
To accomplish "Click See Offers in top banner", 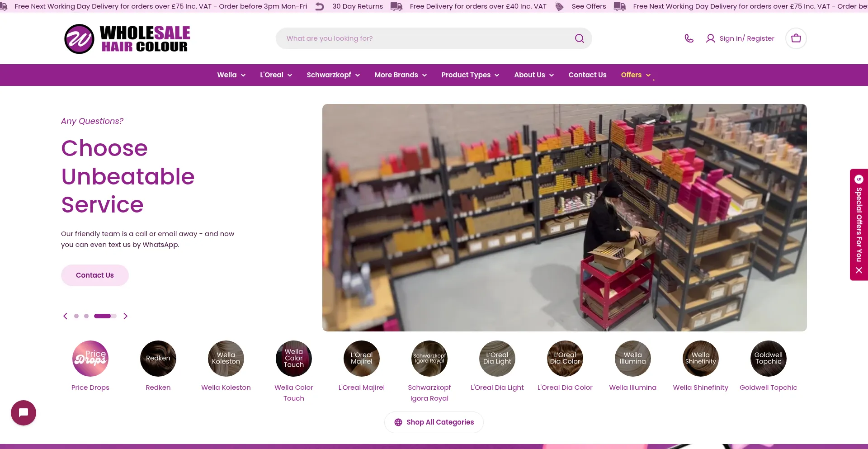I will 589,6.
